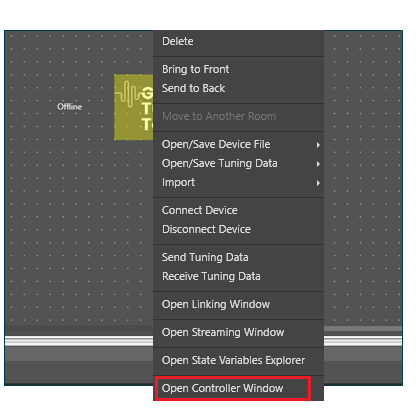Open Controller Window from the menu
416x410 pixels.
(238, 388)
